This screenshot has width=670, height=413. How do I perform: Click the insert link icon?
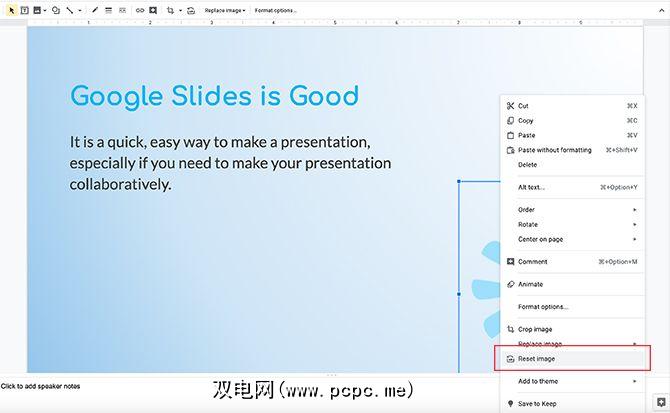click(x=140, y=10)
